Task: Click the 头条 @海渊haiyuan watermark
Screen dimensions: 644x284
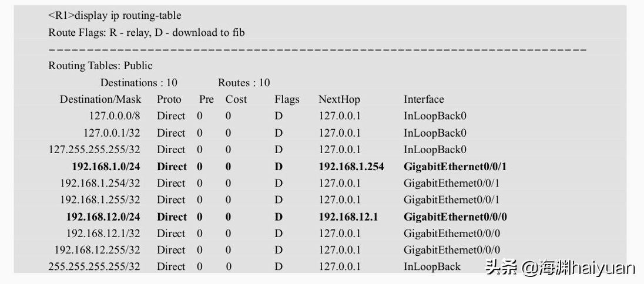Action: pyautogui.click(x=560, y=269)
